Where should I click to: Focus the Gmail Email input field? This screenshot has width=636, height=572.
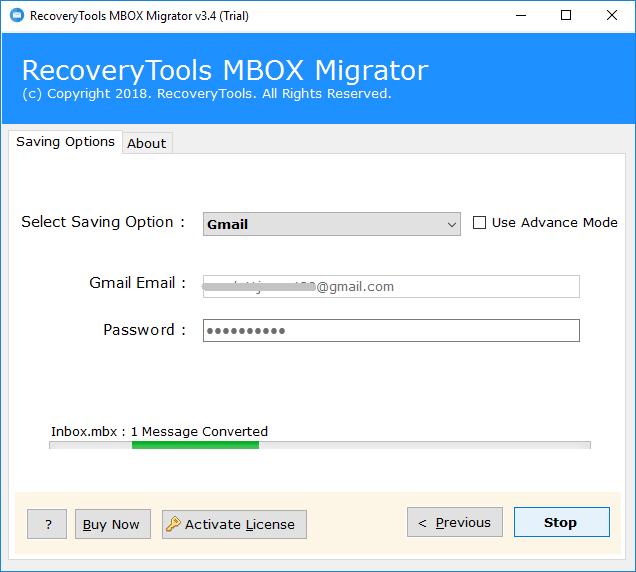391,286
